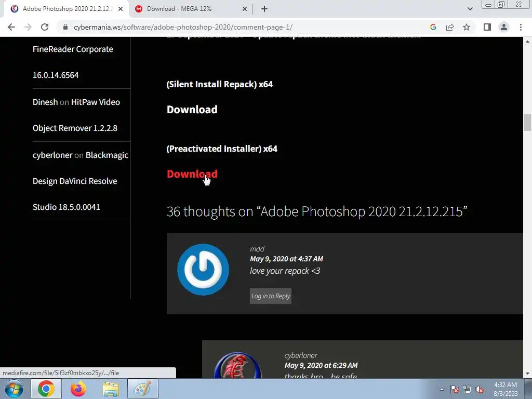Viewport: 532px width, 399px height.
Task: Click the Action Center flag tray icon
Action: (x=455, y=390)
